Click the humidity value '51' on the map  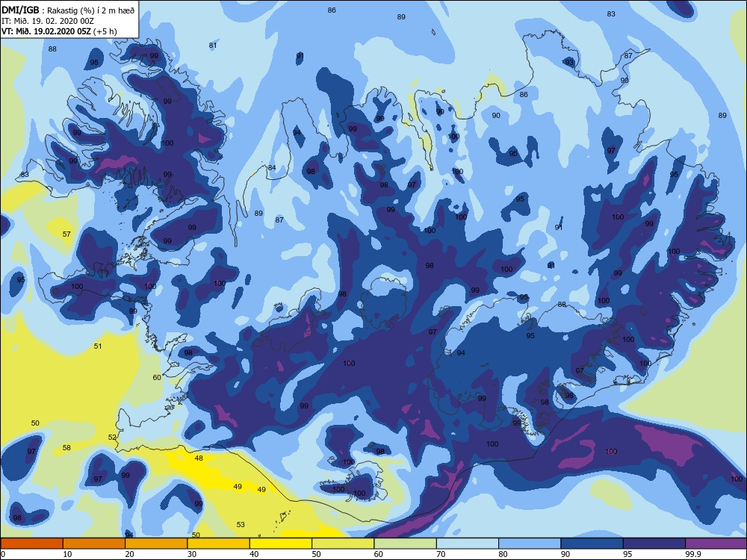pyautogui.click(x=98, y=346)
